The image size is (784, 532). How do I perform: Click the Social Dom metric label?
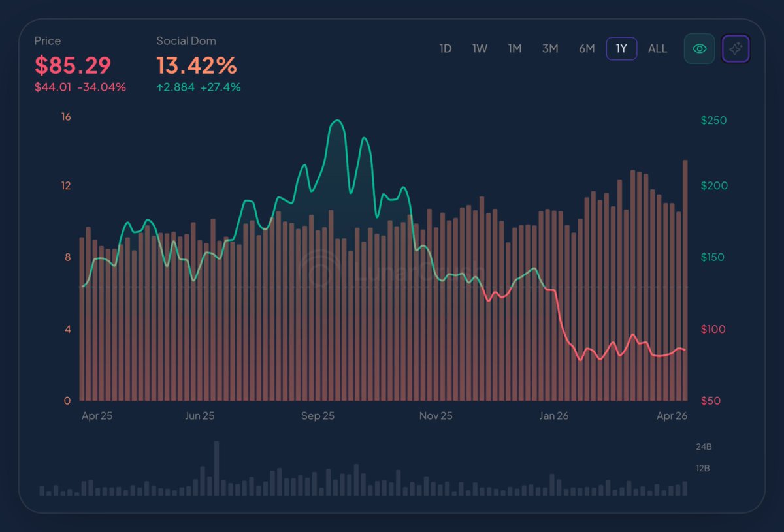pos(186,40)
